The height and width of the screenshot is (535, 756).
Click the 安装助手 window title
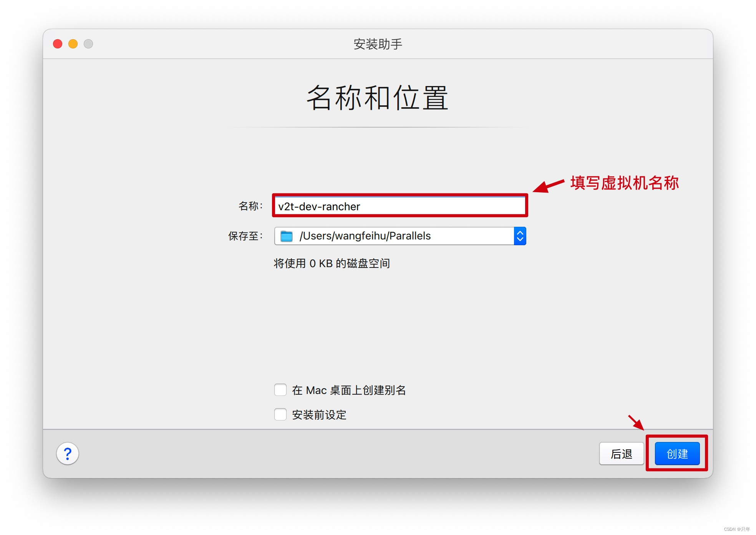click(378, 44)
